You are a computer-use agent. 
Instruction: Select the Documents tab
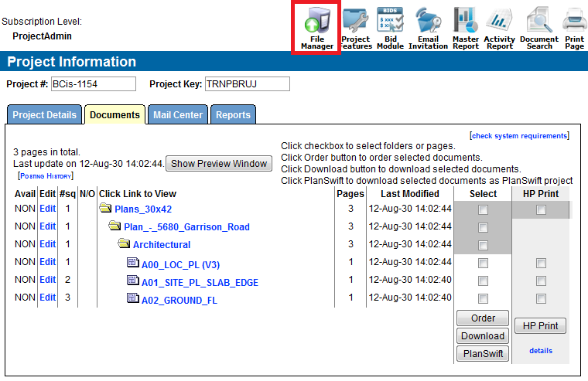pyautogui.click(x=115, y=114)
